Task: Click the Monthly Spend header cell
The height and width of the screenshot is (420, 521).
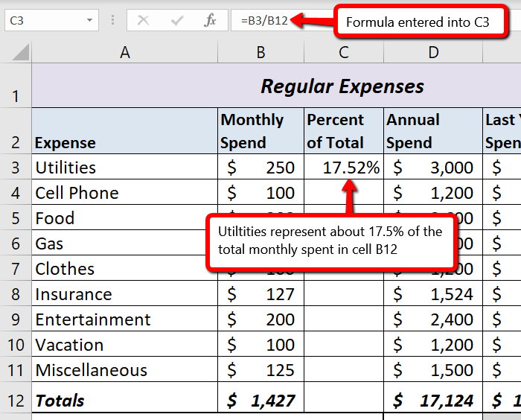Action: [260, 130]
